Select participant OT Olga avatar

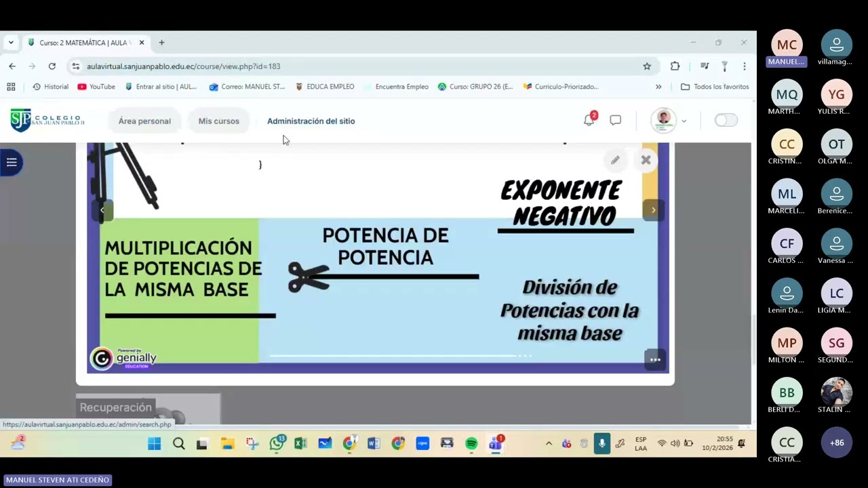tap(837, 144)
